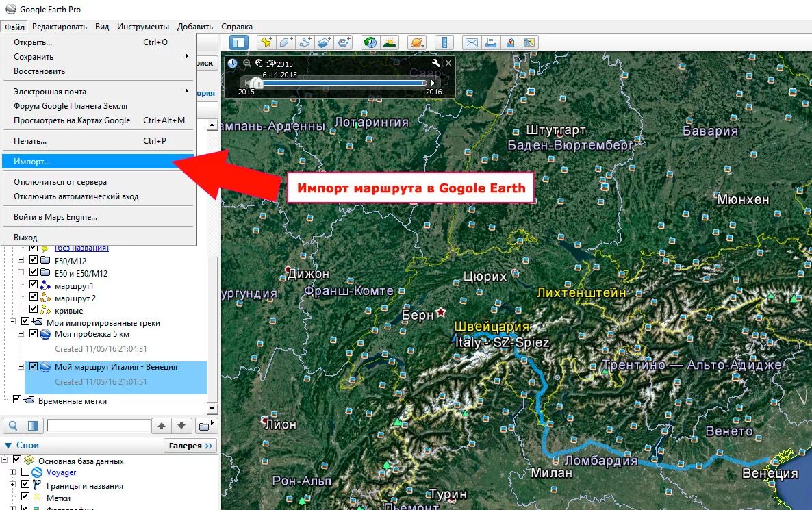The width and height of the screenshot is (812, 510).
Task: Toggle Мой маршрут Италия - Венеция checkbox
Action: [34, 366]
